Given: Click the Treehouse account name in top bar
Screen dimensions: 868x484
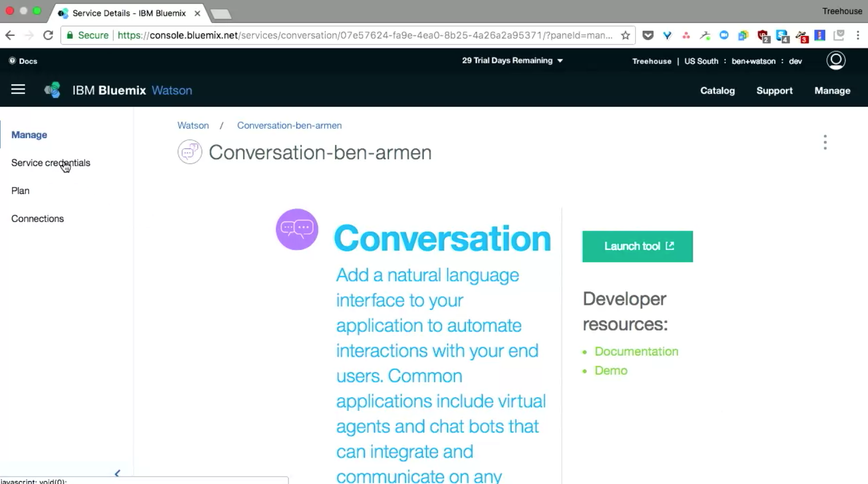Looking at the screenshot, I should tap(652, 61).
